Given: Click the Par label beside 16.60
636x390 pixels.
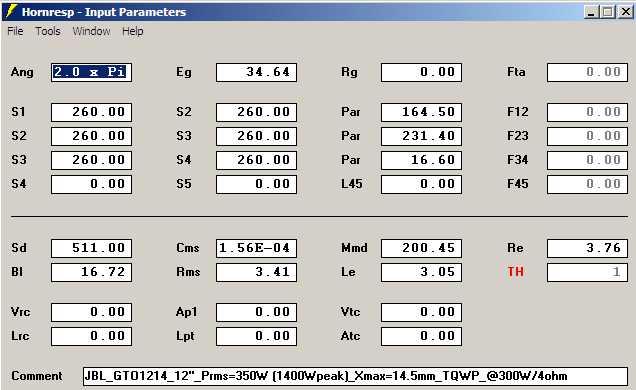Looking at the screenshot, I should coord(350,160).
